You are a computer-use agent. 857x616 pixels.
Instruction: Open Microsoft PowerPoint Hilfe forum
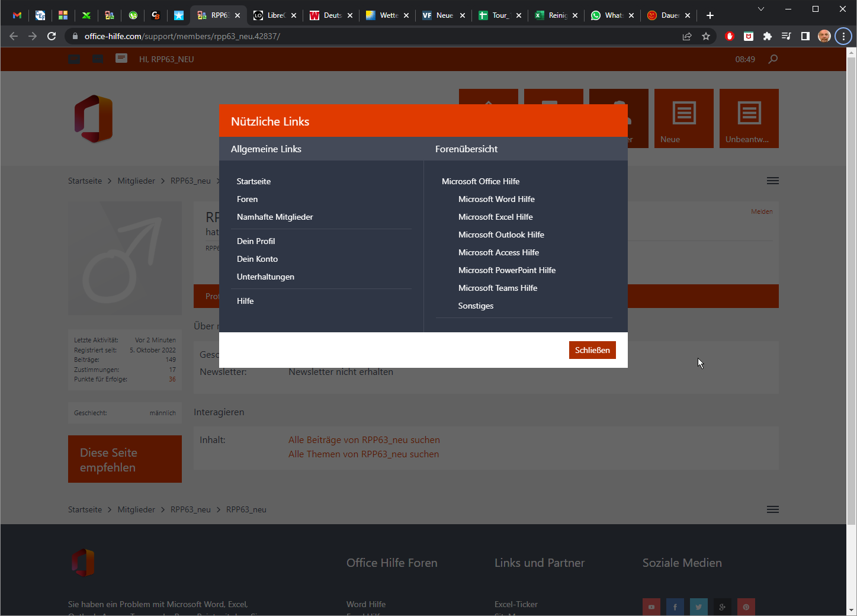click(507, 270)
